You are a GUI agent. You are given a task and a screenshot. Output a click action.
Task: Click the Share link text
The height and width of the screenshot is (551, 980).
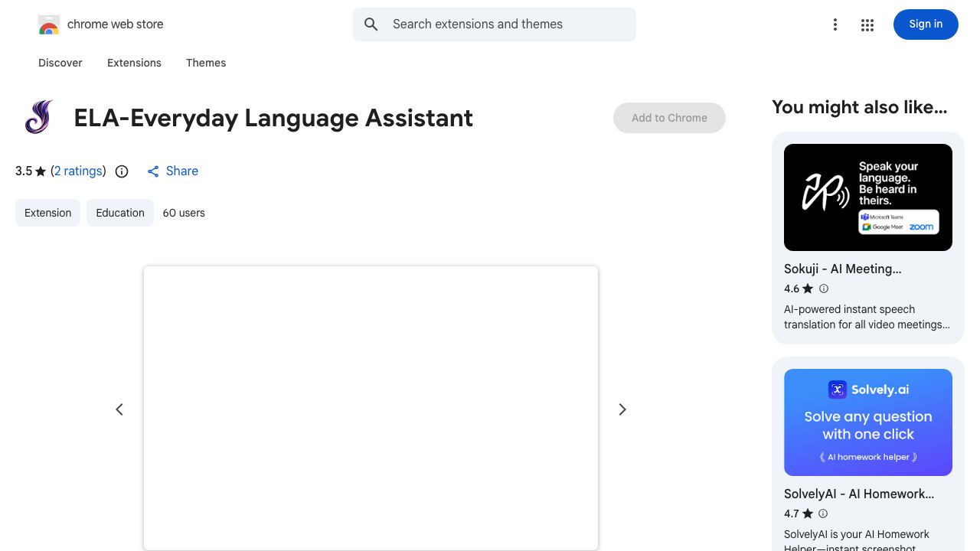point(182,171)
